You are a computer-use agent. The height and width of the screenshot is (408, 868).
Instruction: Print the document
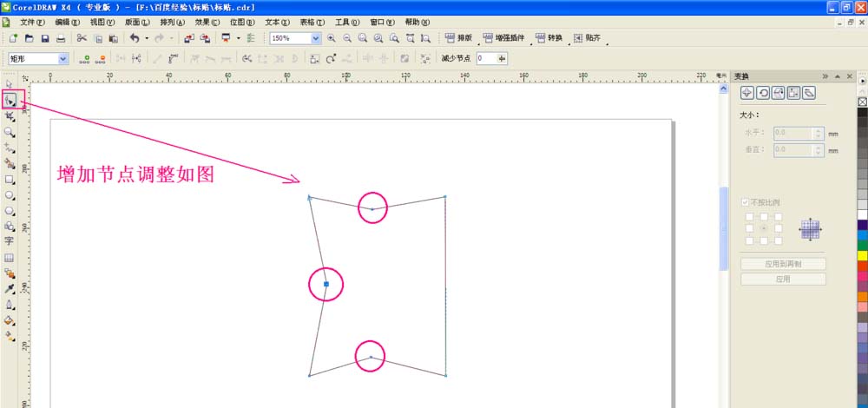(61, 38)
